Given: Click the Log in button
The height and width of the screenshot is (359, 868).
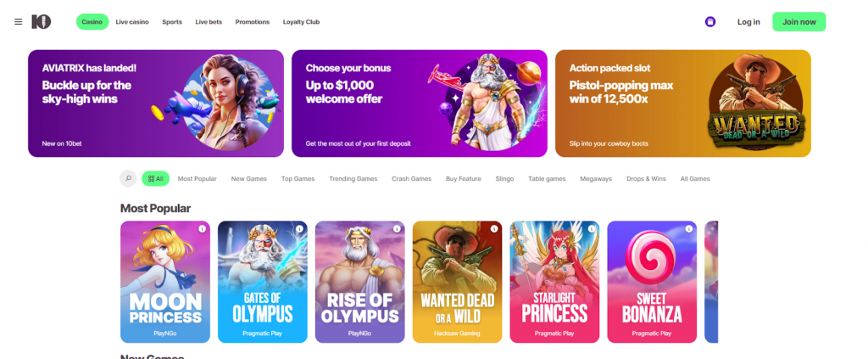Looking at the screenshot, I should pos(748,22).
